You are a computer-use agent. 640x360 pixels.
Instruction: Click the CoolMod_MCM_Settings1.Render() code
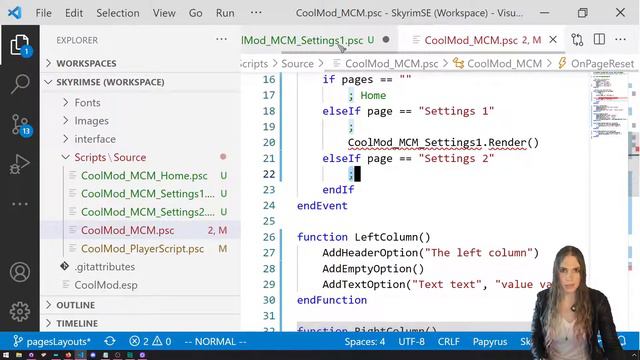tap(443, 142)
